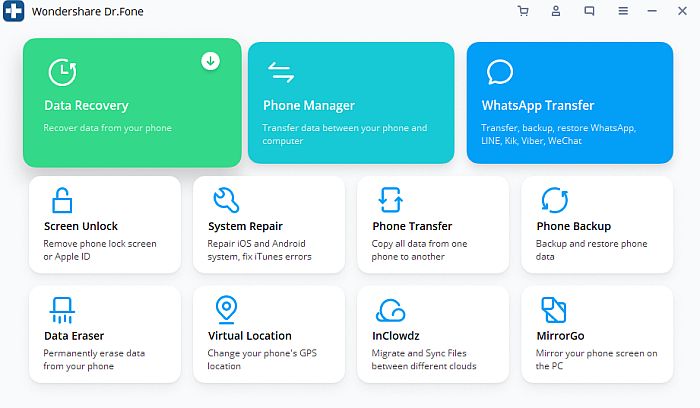Click the Phone Transfer icon
This screenshot has height=408, width=700.
coord(391,200)
